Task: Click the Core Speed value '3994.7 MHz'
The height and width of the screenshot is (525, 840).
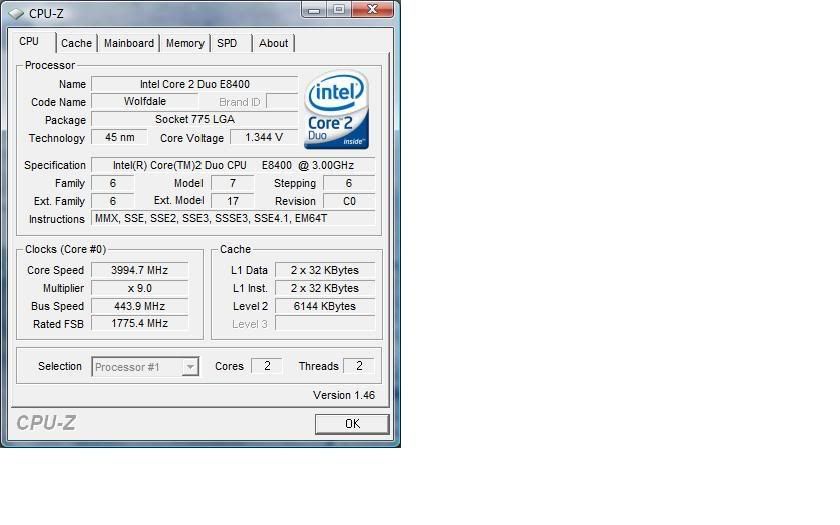Action: [139, 270]
